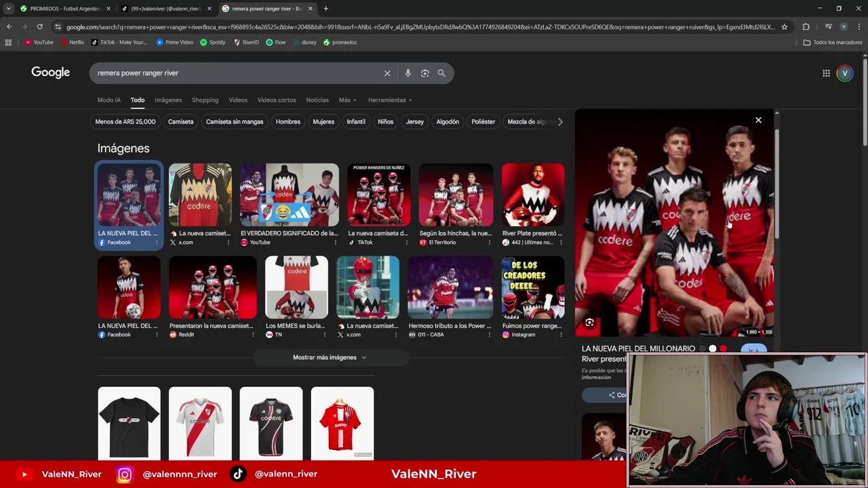Screen dimensions: 868x488
Task: Open the promiedos bookmark
Action: tap(340, 42)
